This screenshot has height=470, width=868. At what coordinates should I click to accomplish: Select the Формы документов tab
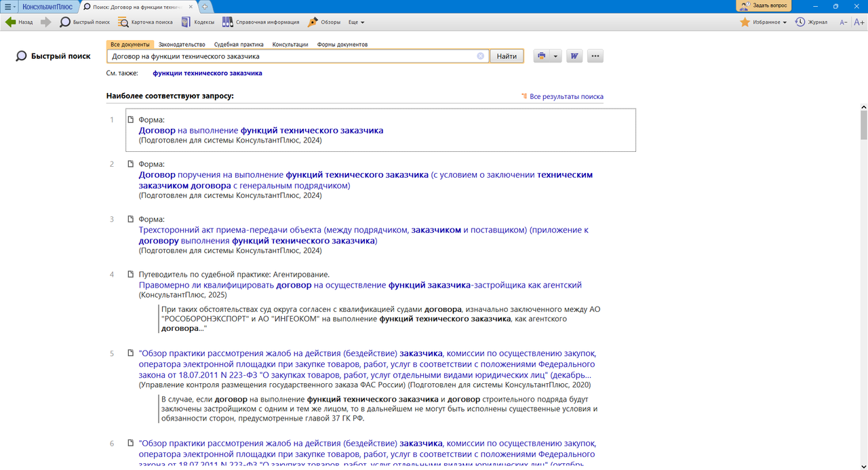tap(342, 44)
